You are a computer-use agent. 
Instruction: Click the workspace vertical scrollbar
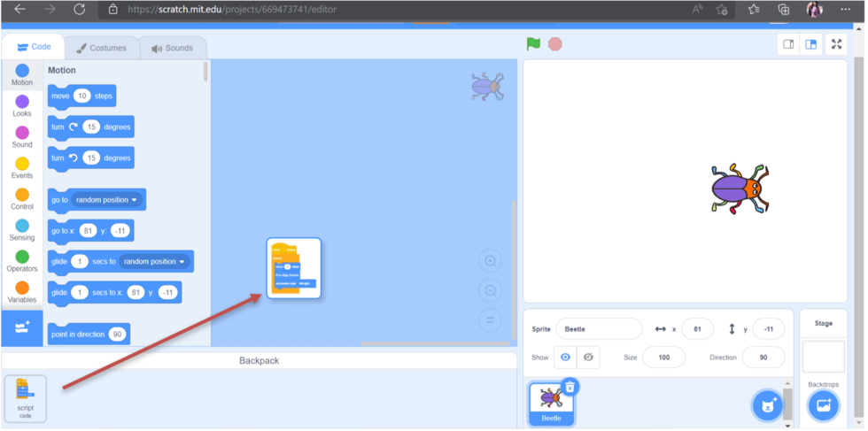[513, 269]
